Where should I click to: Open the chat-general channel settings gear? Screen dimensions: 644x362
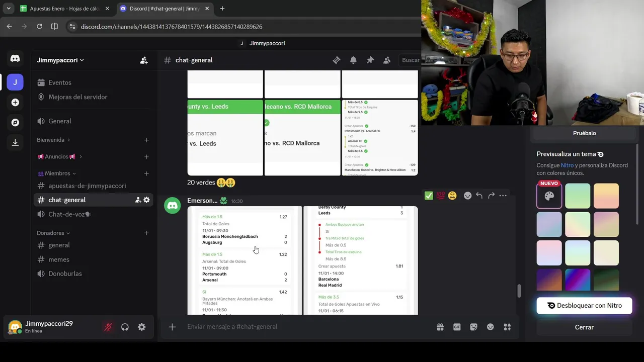click(146, 200)
